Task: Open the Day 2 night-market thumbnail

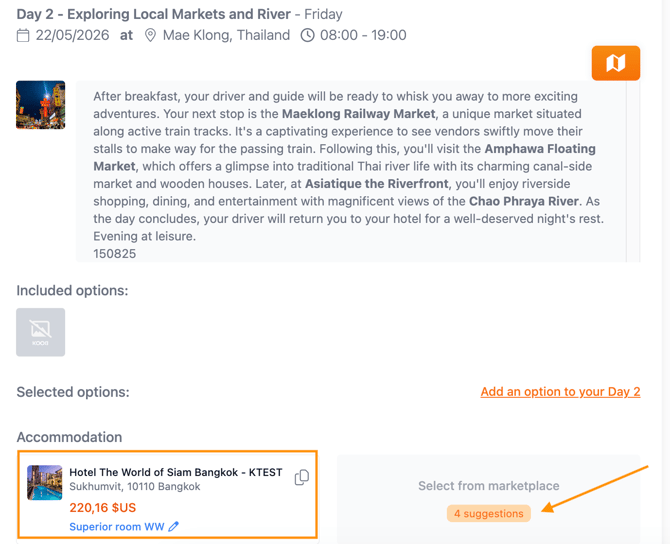Action: click(x=41, y=105)
